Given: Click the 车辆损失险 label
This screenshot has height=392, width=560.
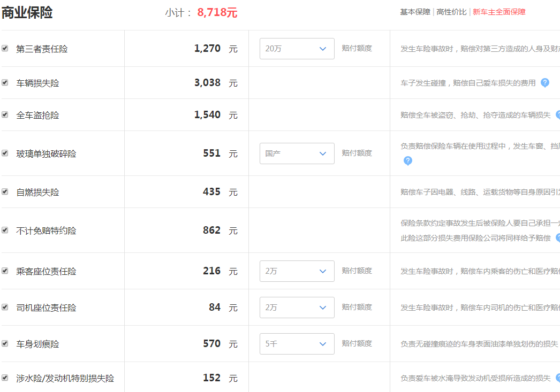Looking at the screenshot, I should coord(37,83).
